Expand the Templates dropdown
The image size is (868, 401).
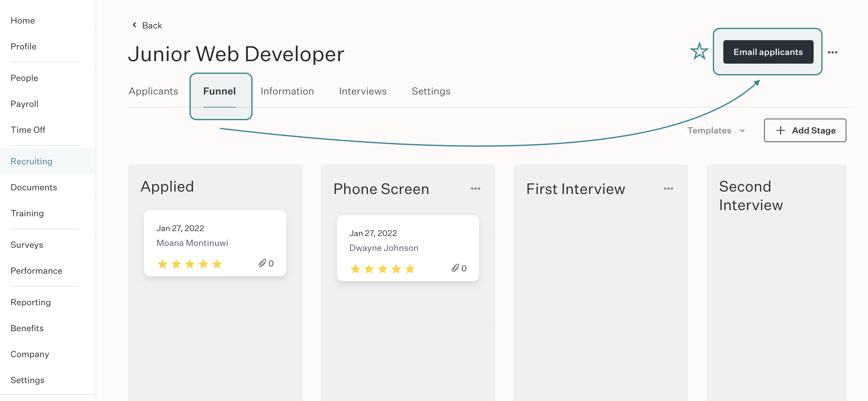[x=716, y=130]
